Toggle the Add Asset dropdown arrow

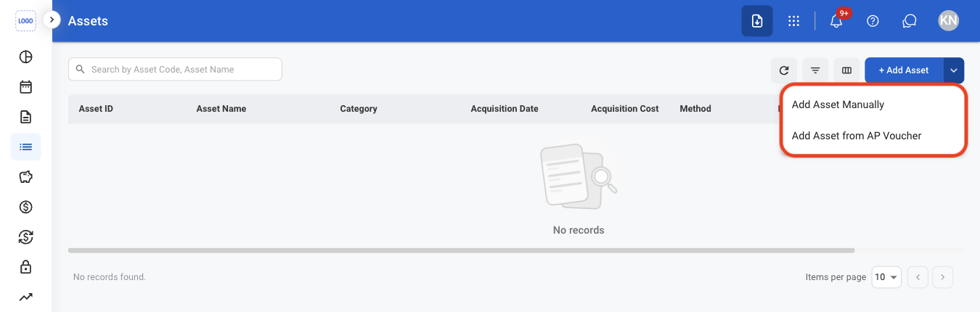[954, 70]
